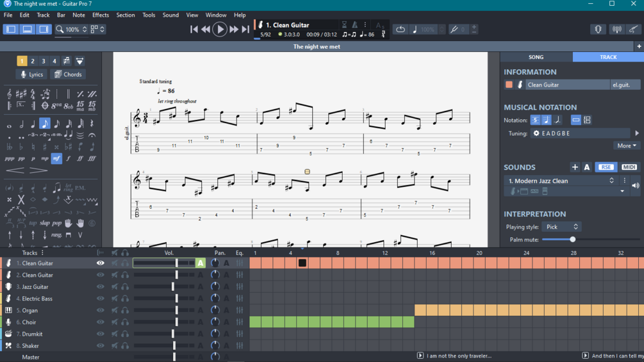Open the Effects menu
Image resolution: width=644 pixels, height=362 pixels.
(x=101, y=15)
